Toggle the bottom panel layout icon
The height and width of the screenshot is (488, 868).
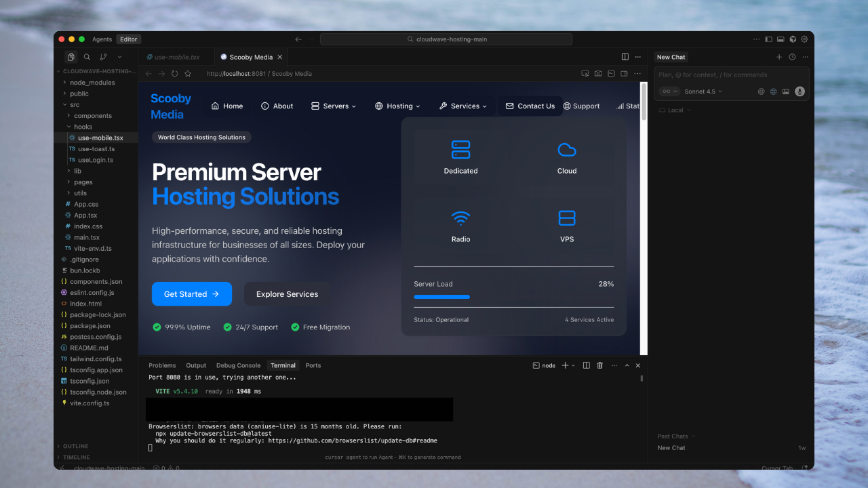tap(781, 39)
